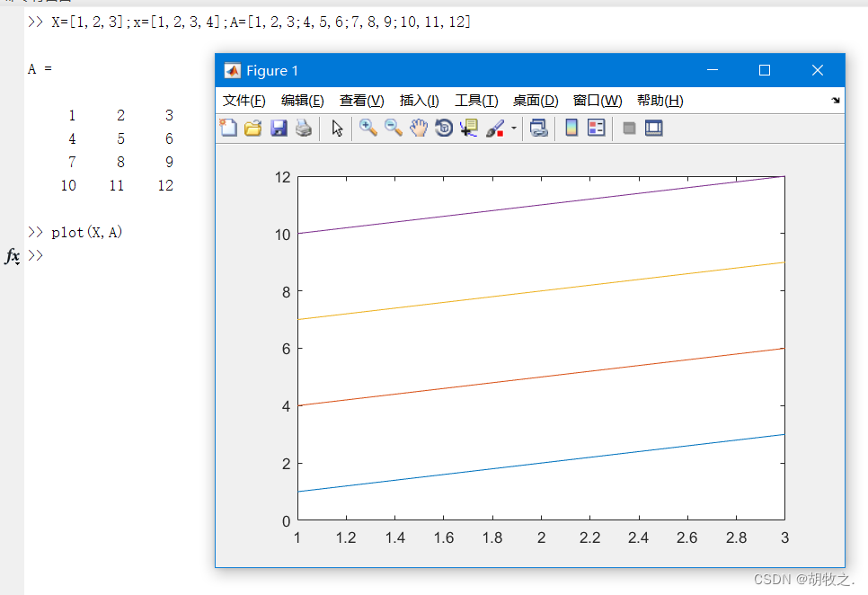
Task: Close the Figure 1 window
Action: coord(818,70)
